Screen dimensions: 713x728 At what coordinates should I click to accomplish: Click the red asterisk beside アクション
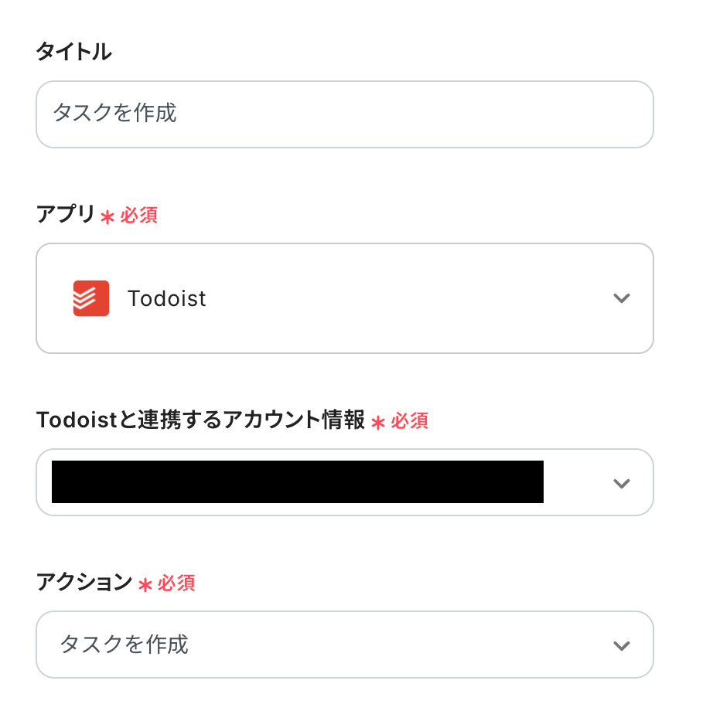pyautogui.click(x=145, y=585)
